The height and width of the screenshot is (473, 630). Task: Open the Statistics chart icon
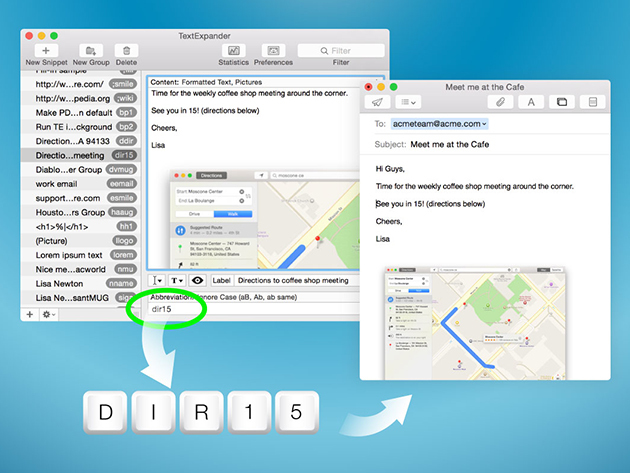click(x=233, y=50)
